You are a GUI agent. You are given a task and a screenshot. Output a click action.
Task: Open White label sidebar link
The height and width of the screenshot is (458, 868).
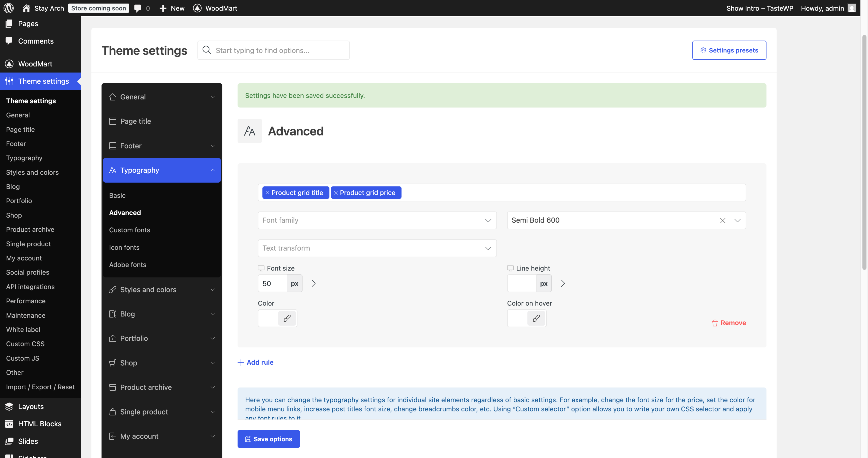click(x=23, y=330)
